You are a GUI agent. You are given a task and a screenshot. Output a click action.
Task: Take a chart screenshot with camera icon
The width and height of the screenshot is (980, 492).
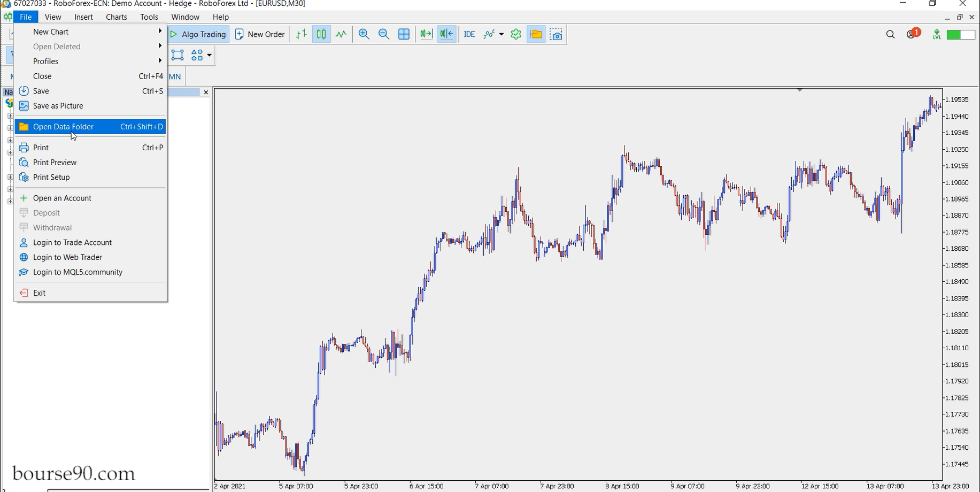pos(556,34)
